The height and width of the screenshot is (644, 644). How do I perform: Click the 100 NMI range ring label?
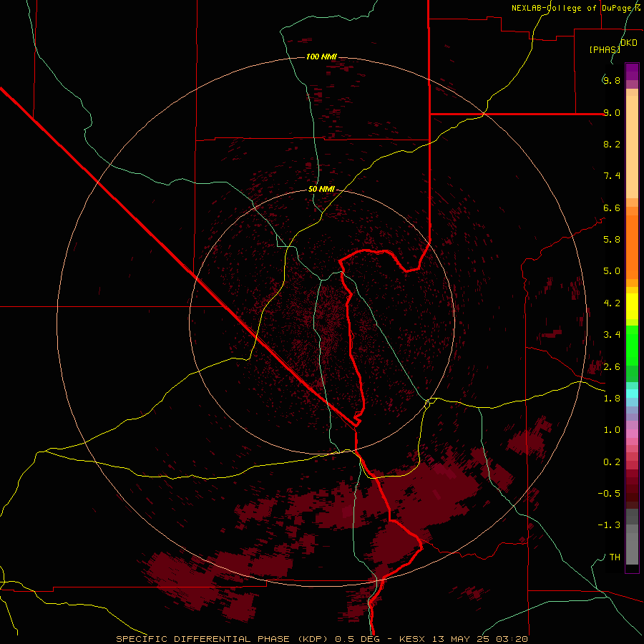click(321, 57)
